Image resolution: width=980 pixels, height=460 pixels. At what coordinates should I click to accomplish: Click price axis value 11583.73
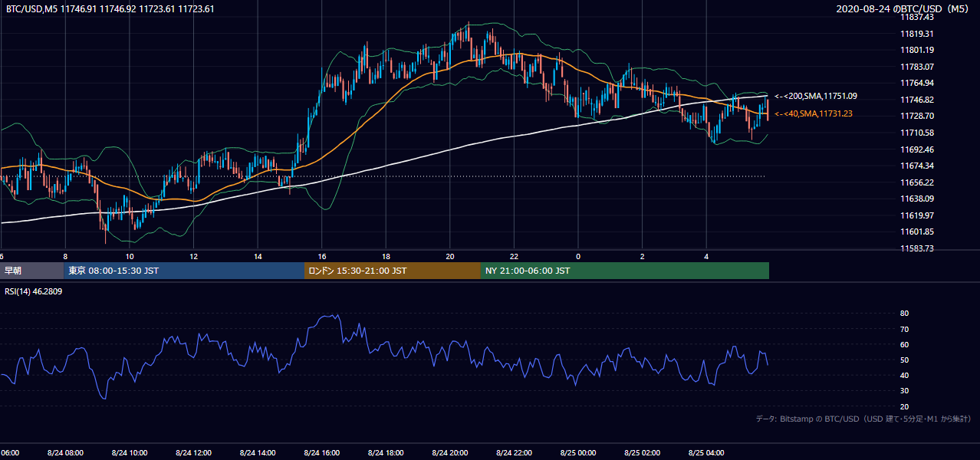pos(916,248)
